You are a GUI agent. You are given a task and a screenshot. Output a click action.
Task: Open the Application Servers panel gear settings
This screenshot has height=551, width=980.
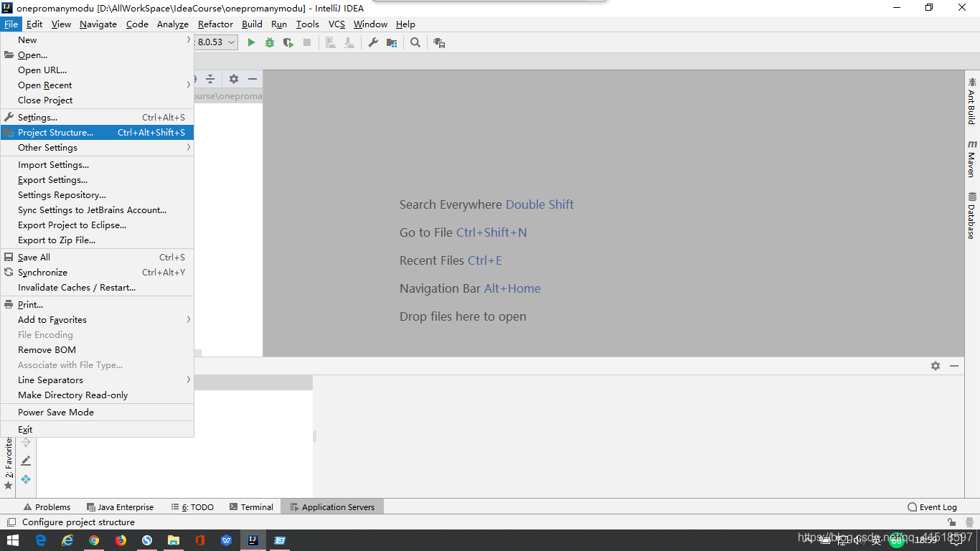[x=936, y=366]
